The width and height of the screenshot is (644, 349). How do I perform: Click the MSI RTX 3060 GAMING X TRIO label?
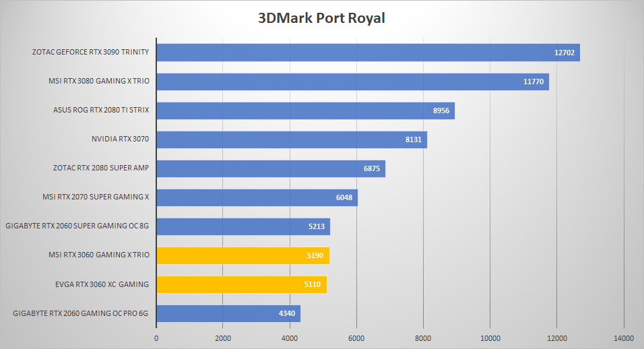(x=98, y=255)
